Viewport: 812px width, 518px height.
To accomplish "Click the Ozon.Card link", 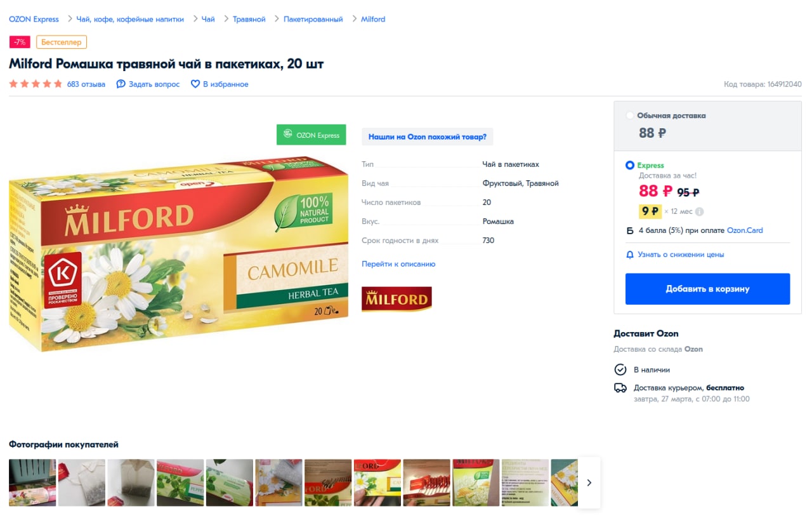I will [x=745, y=230].
